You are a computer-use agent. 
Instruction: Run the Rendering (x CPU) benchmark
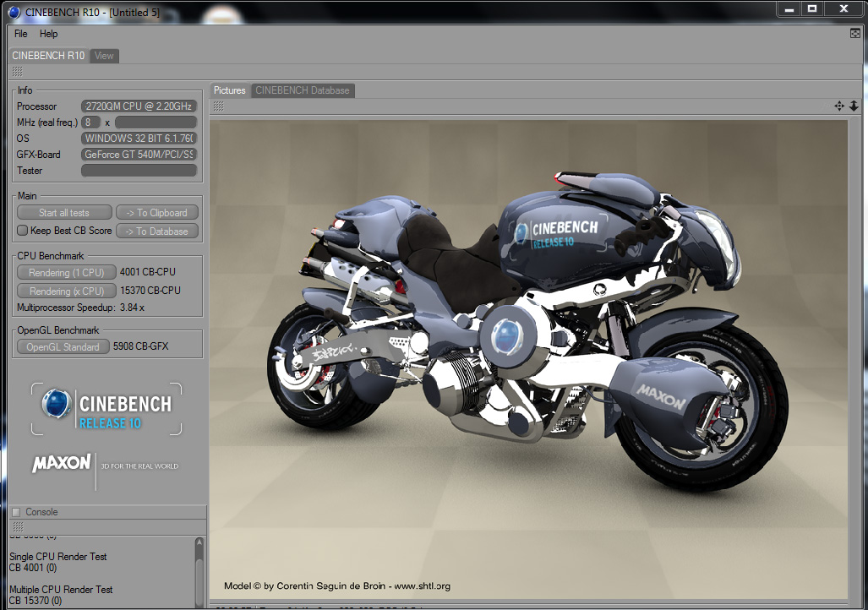click(x=67, y=291)
